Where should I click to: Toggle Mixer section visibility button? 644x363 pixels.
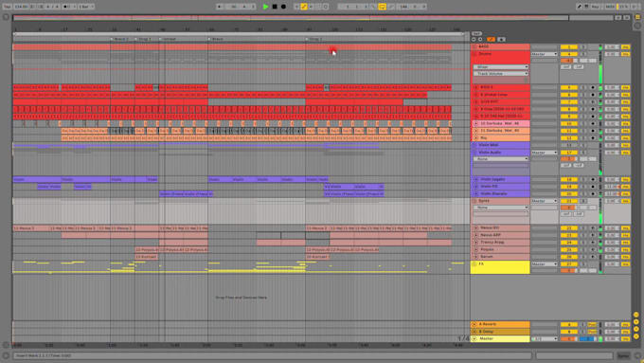tap(635, 329)
